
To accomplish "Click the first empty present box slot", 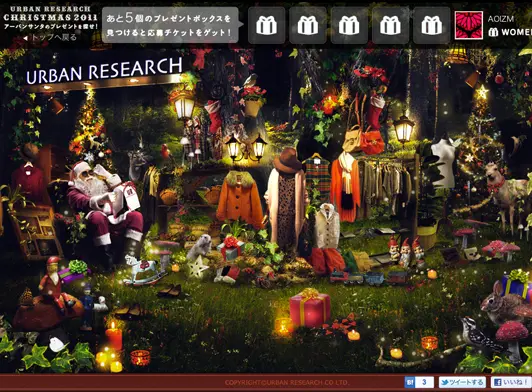I will coord(266,25).
